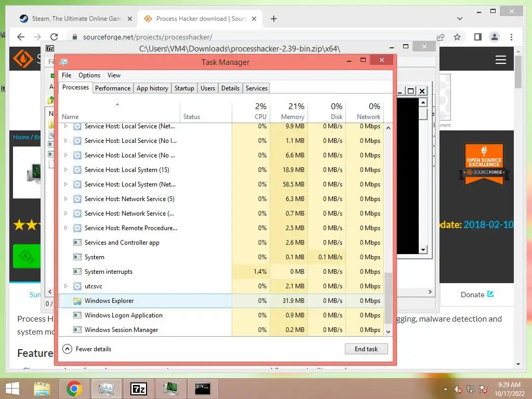Reload the page in Chrome

coord(54,37)
